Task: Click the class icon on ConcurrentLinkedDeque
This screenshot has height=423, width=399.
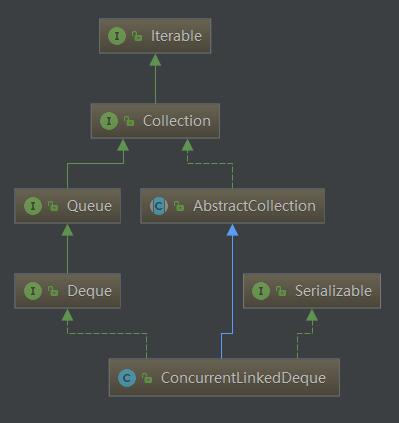Action: [x=127, y=378]
